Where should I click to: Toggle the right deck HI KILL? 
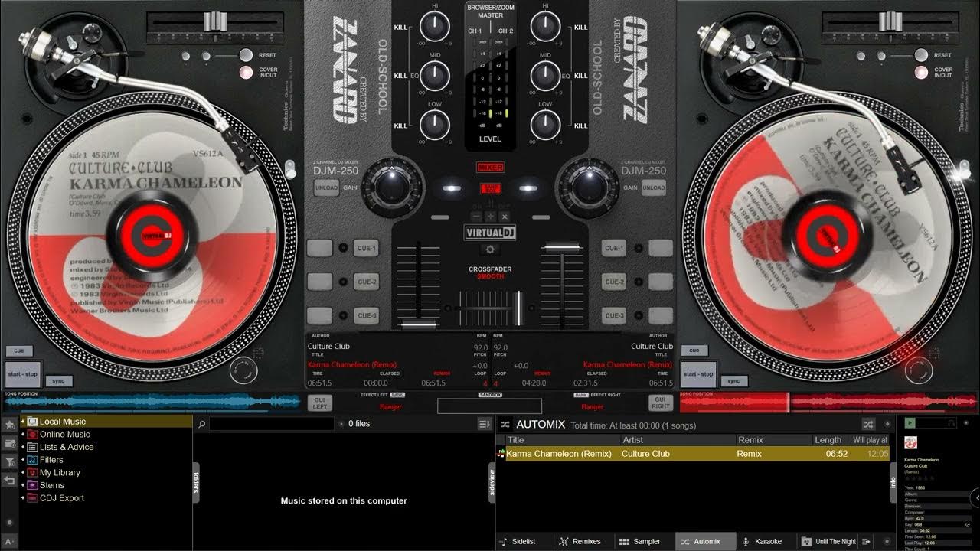[580, 27]
